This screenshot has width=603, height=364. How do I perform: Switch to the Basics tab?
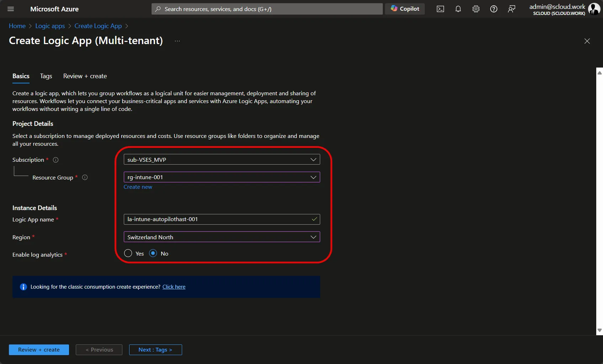coord(21,76)
